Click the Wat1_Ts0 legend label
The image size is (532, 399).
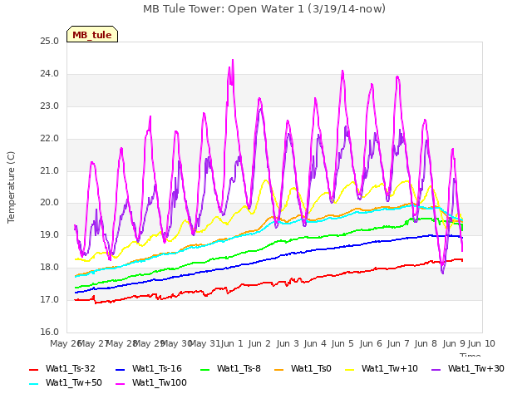pyautogui.click(x=311, y=369)
